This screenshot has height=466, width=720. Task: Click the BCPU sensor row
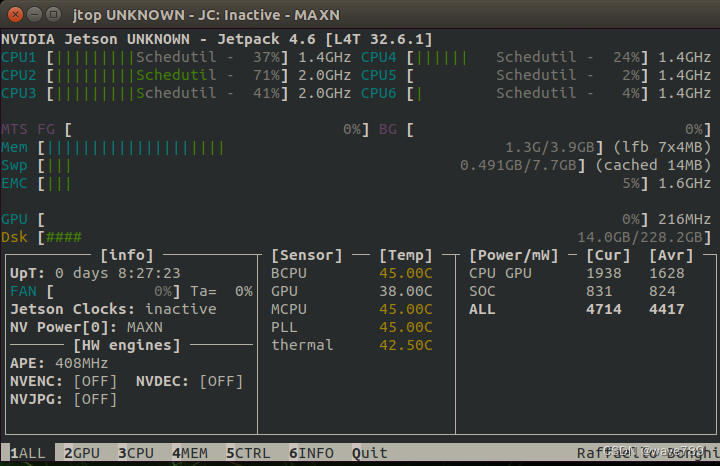click(352, 273)
